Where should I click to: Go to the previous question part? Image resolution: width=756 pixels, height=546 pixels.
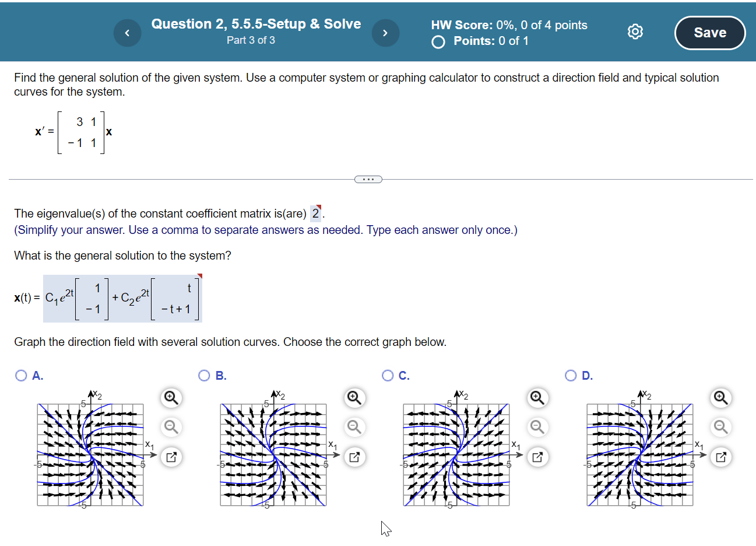coord(127,32)
